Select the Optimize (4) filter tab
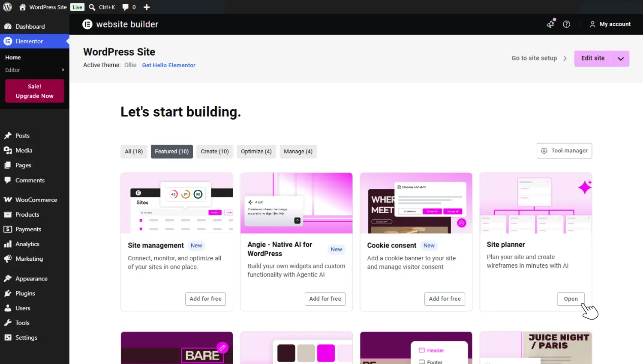 256,152
